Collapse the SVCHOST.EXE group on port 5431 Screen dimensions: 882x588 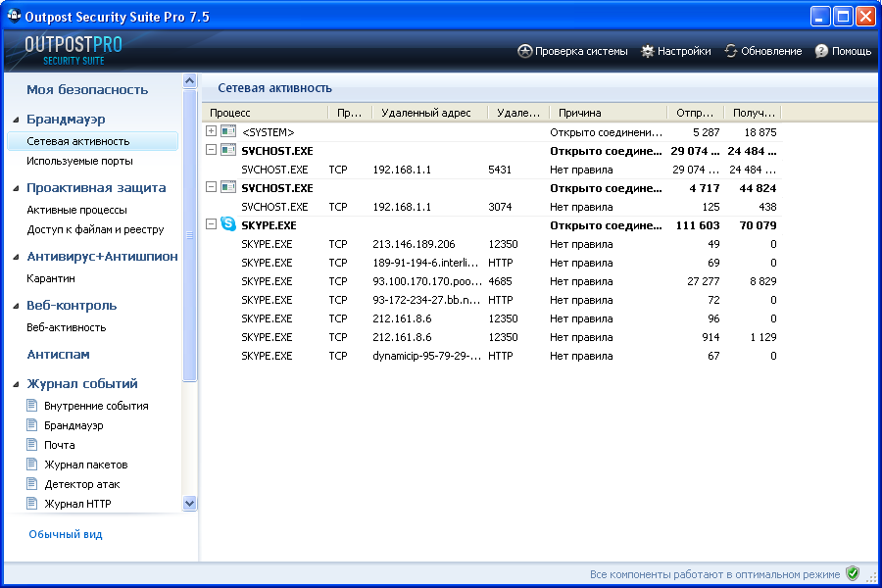[x=211, y=150]
